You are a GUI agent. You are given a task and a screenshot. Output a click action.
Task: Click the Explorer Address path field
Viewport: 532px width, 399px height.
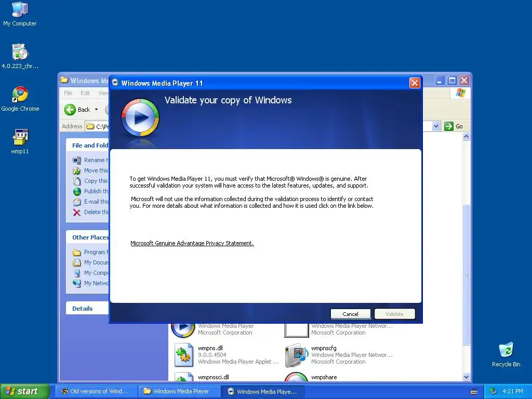pos(97,126)
